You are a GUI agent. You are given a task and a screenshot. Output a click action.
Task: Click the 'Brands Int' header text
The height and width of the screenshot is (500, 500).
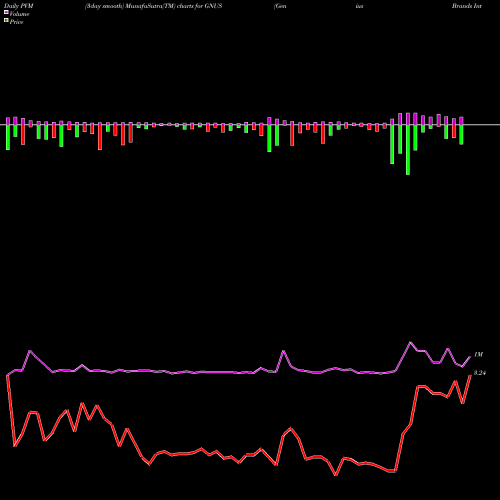click(467, 6)
